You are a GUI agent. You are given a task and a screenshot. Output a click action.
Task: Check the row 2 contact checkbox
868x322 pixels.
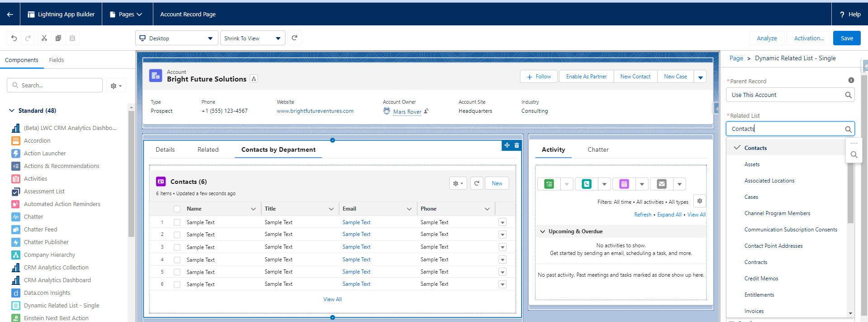(x=177, y=235)
